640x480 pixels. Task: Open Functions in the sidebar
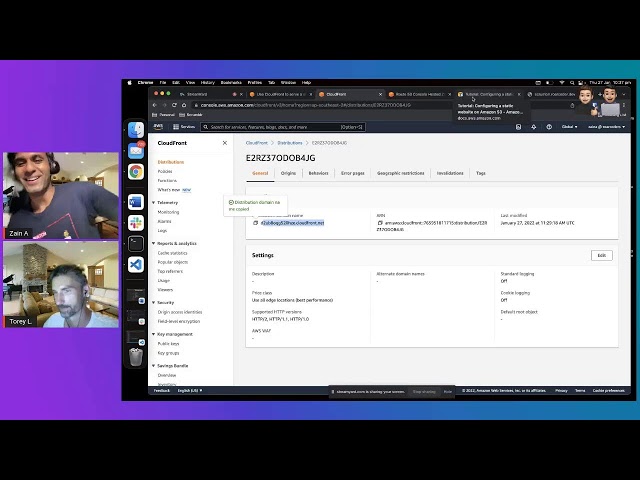(167, 180)
